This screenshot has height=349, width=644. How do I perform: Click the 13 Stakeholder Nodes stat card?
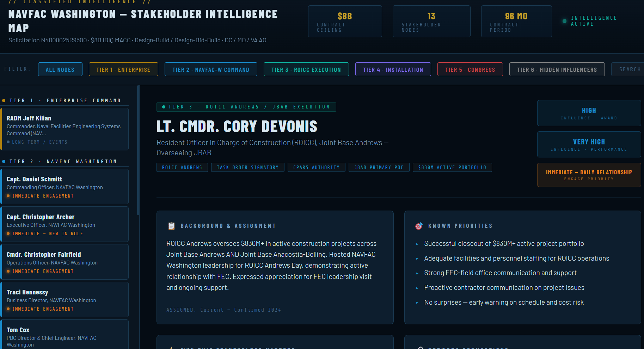tap(431, 21)
